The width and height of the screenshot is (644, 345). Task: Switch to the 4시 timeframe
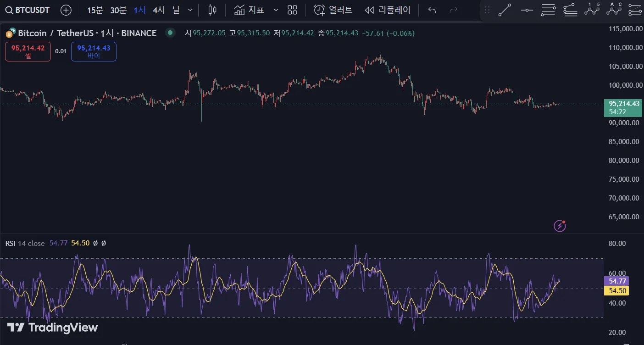[159, 10]
